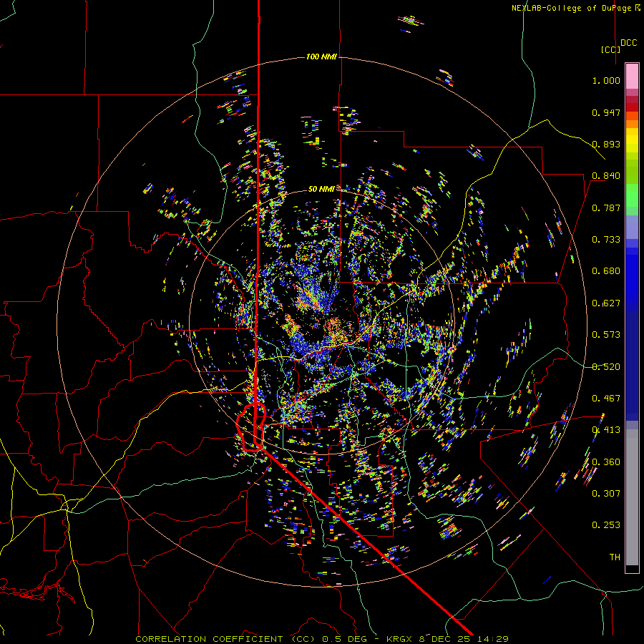Screen dimensions: 644x644
Task: Click the red outlined polygon near the radar's southwest
Action: pos(251,427)
